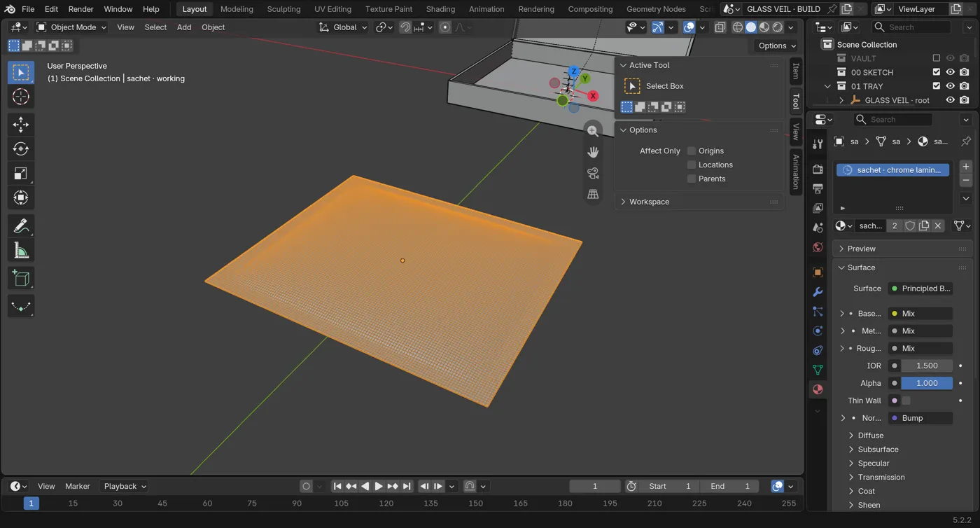Open the Output properties tab
980x528 pixels.
818,188
